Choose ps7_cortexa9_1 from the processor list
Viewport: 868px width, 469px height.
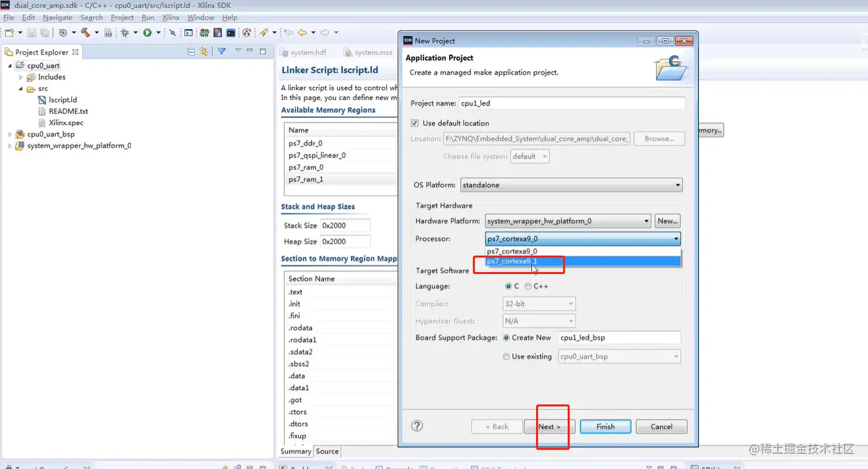pos(583,261)
